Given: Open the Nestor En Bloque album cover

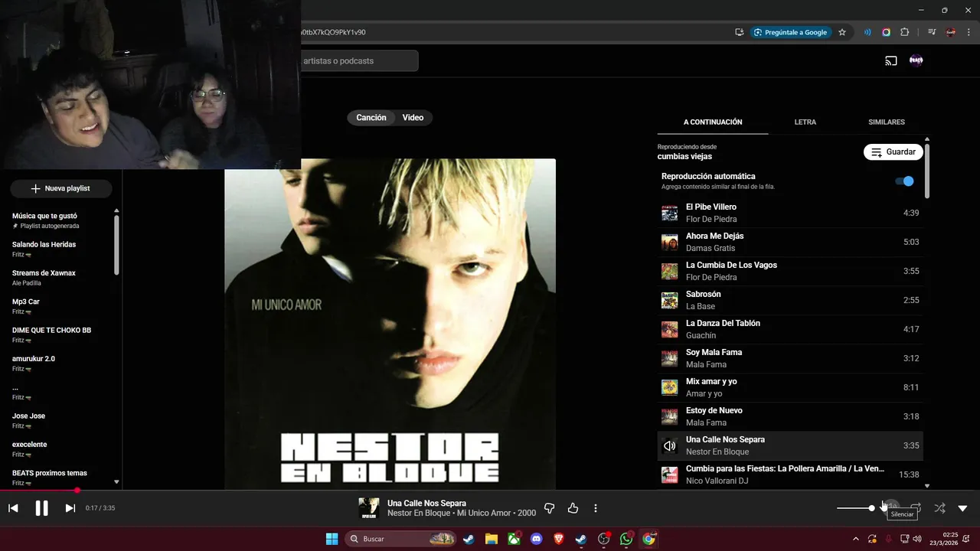Looking at the screenshot, I should pyautogui.click(x=390, y=324).
